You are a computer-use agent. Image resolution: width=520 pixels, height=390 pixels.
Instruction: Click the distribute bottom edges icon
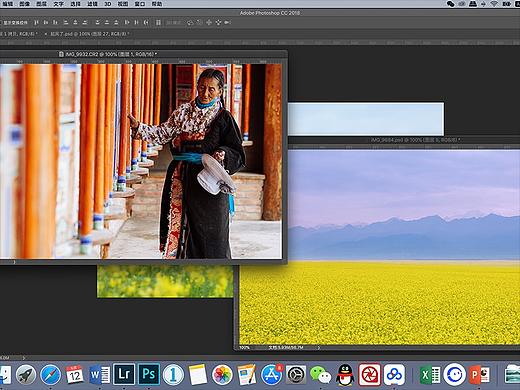[116, 22]
